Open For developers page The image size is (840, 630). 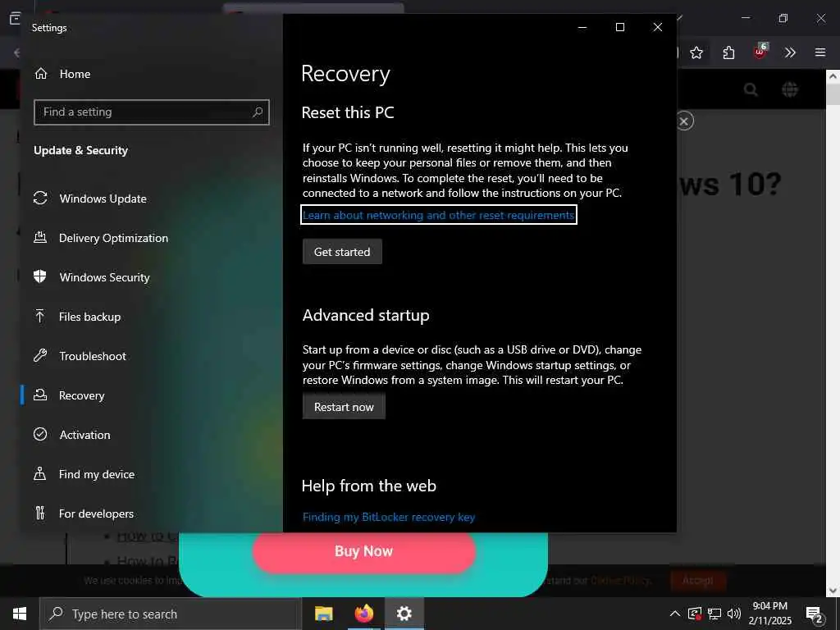click(96, 514)
